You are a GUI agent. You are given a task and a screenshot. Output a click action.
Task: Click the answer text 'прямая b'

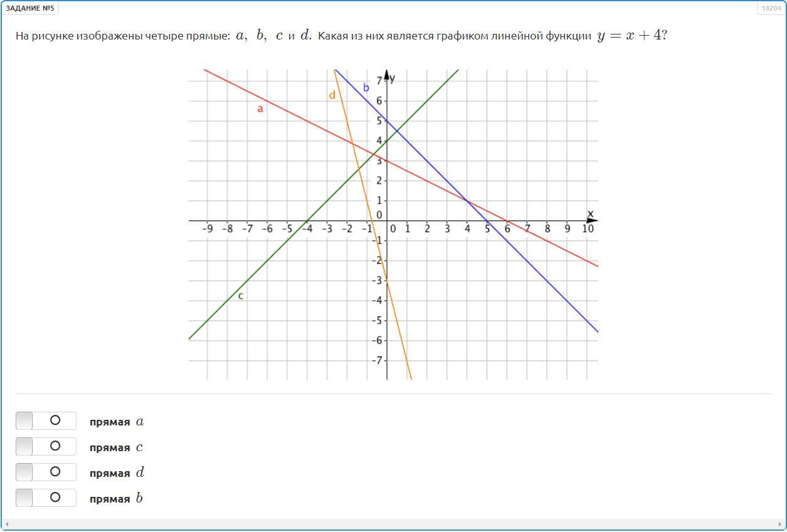point(116,499)
